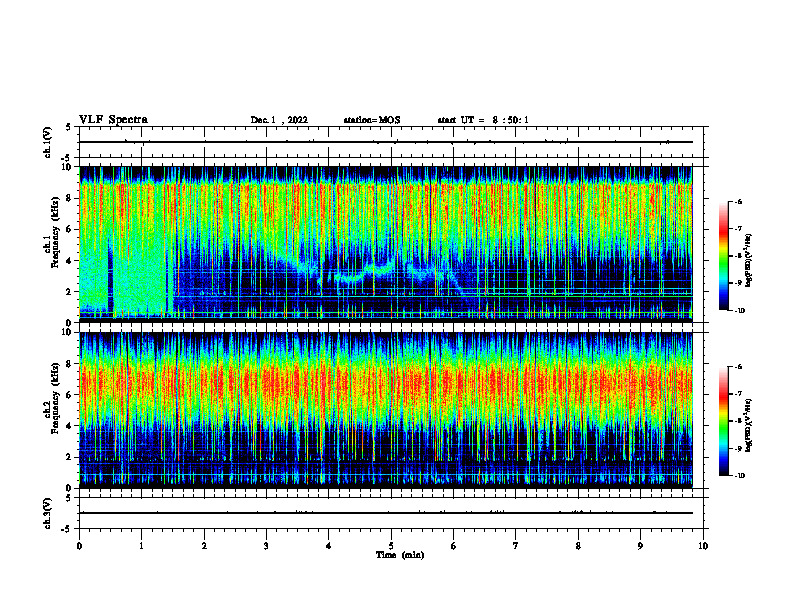Click the "5" tick on ch.1(V) axis
Screen dimensions: 792x612
(69, 128)
